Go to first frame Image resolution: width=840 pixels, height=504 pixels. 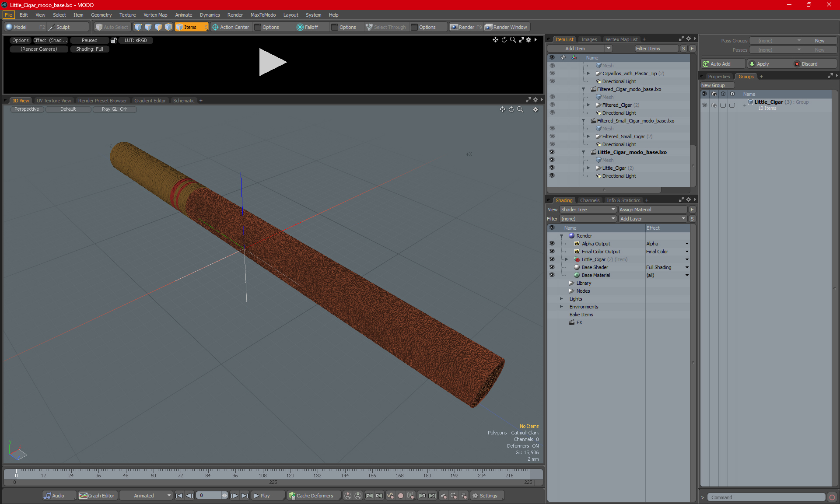179,496
